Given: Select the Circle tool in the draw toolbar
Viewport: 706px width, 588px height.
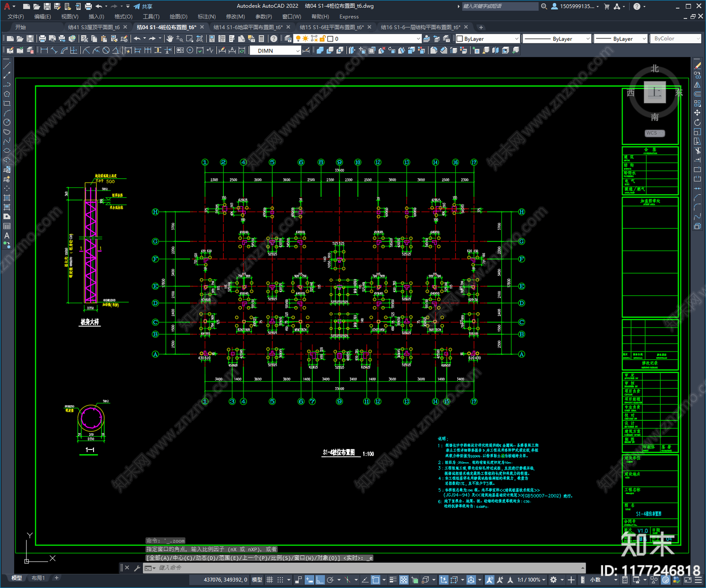Looking at the screenshot, I should tap(7, 122).
